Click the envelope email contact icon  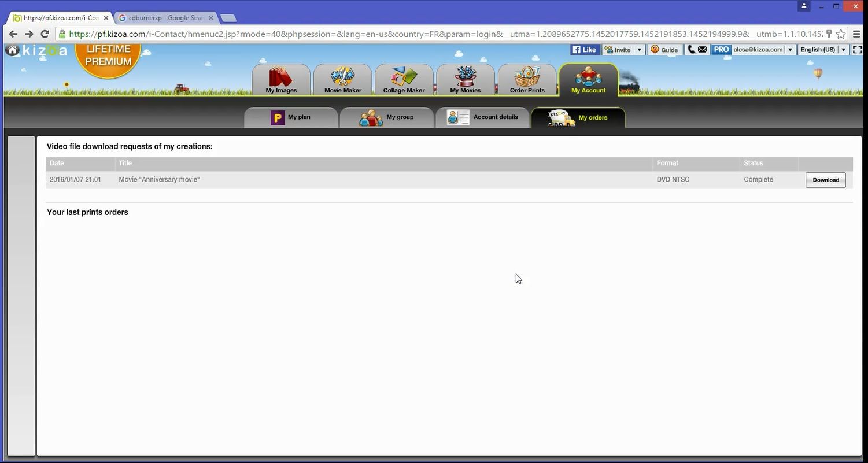[x=703, y=50]
